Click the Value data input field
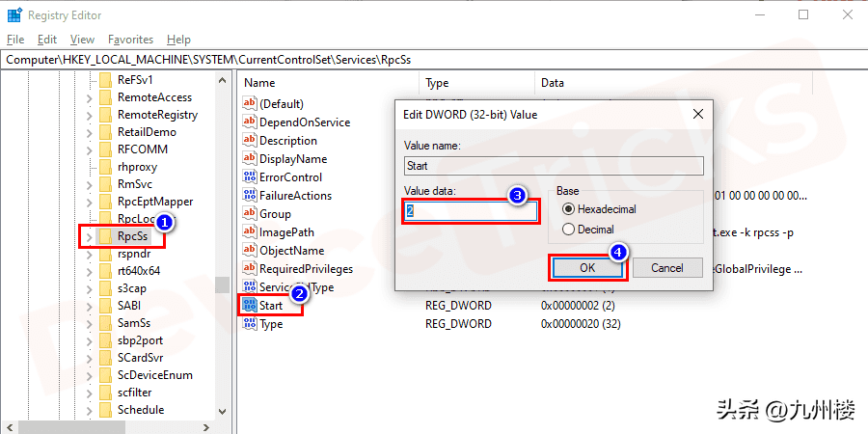Viewport: 868px width, 434px height. [x=470, y=210]
